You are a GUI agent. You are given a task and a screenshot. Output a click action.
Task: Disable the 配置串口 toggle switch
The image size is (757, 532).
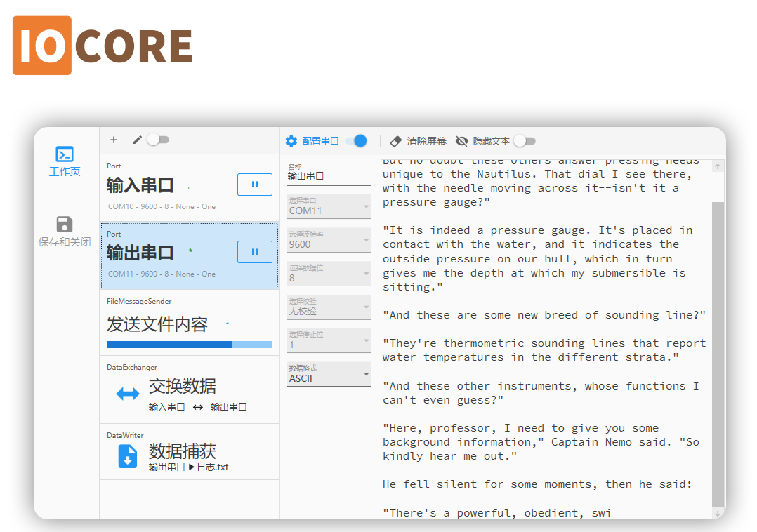tap(358, 140)
